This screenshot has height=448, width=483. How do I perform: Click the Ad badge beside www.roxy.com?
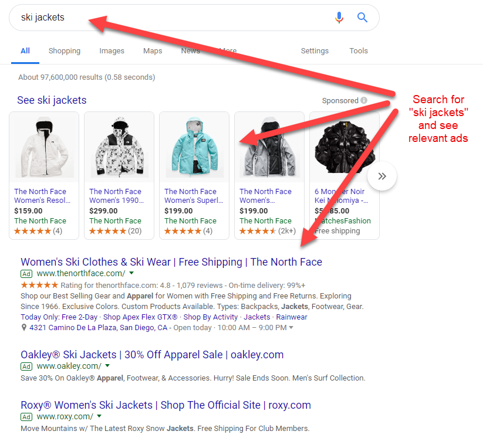click(26, 416)
